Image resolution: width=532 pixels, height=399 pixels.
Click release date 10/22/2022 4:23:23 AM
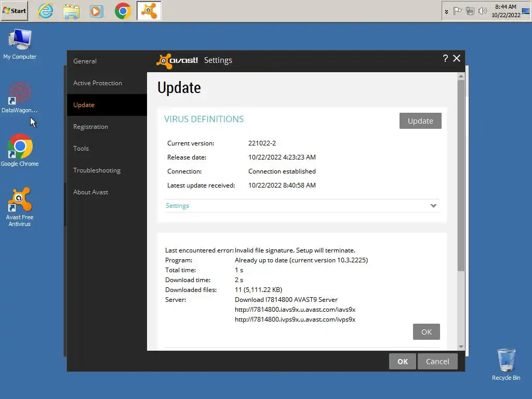[x=282, y=157]
